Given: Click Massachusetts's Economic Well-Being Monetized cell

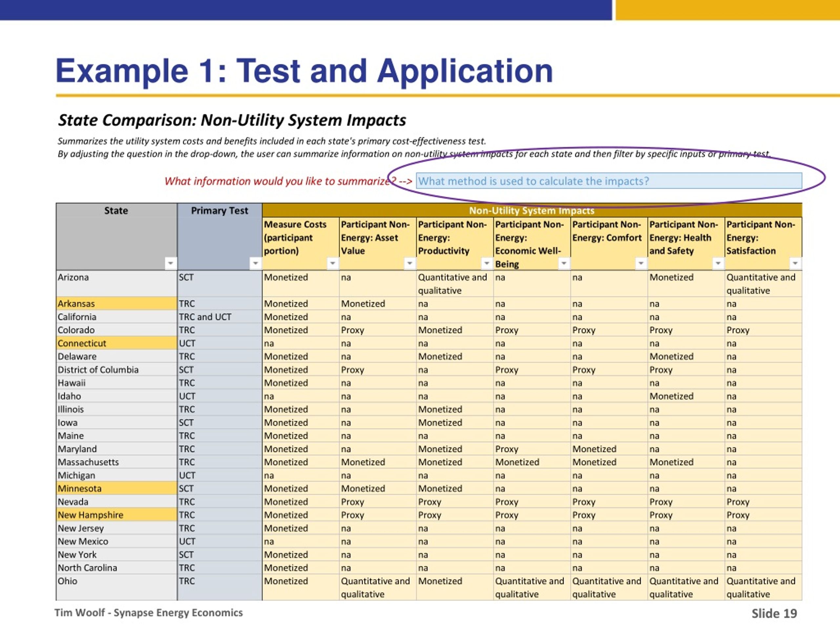Looking at the screenshot, I should [x=532, y=462].
